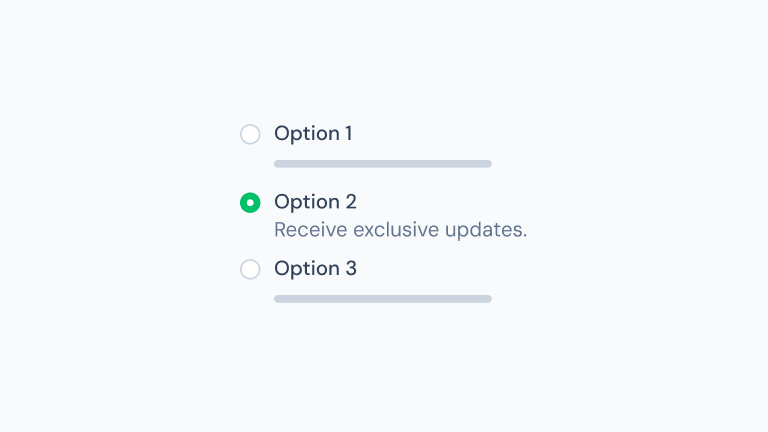This screenshot has height=432, width=768.
Task: Click the green Option 2 radio button
Action: click(250, 203)
